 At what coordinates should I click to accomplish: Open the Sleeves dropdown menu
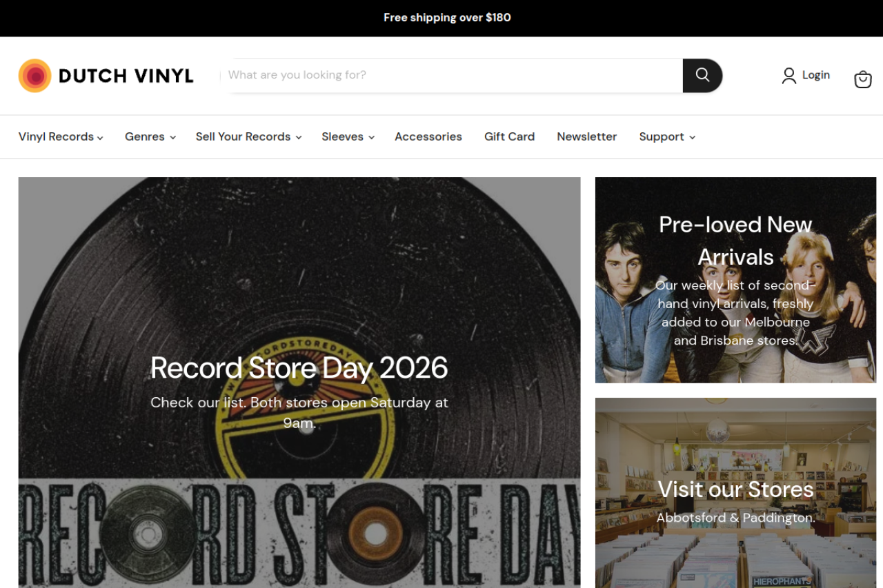coord(348,136)
